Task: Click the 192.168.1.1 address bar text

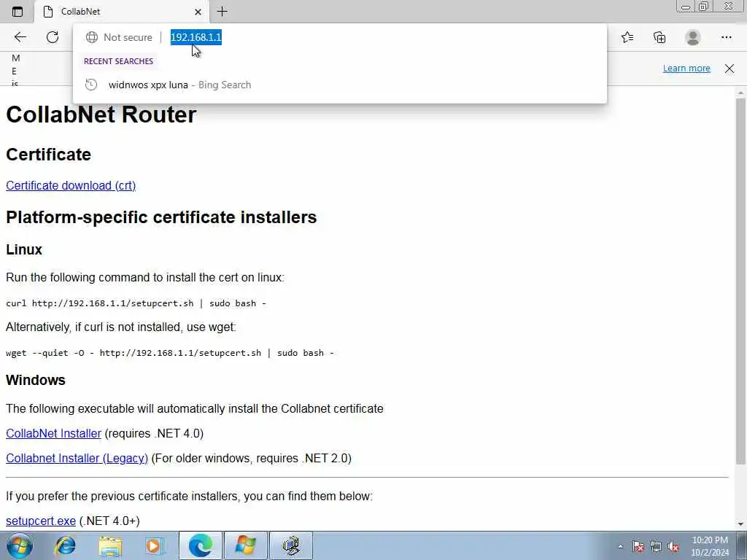Action: click(196, 37)
